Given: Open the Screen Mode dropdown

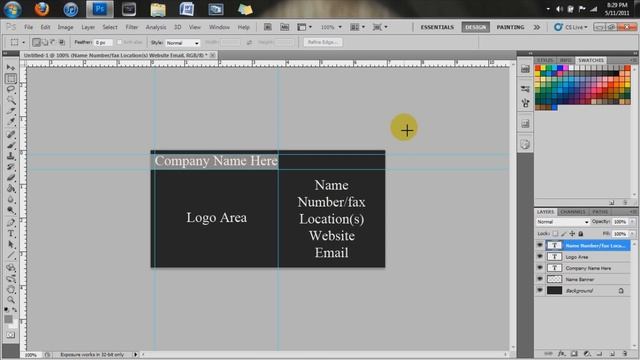Looking at the screenshot, I should [x=380, y=27].
